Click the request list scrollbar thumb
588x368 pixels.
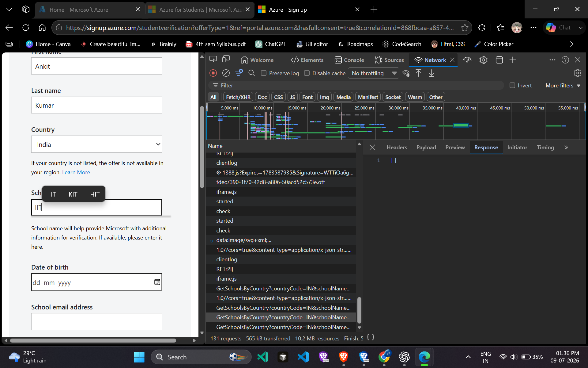tap(360, 310)
